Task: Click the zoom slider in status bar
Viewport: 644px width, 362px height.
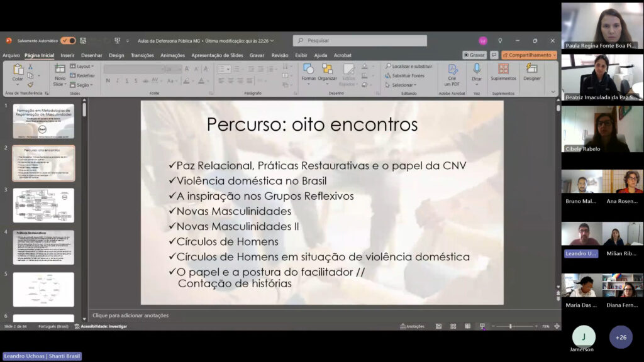Action: click(511, 326)
